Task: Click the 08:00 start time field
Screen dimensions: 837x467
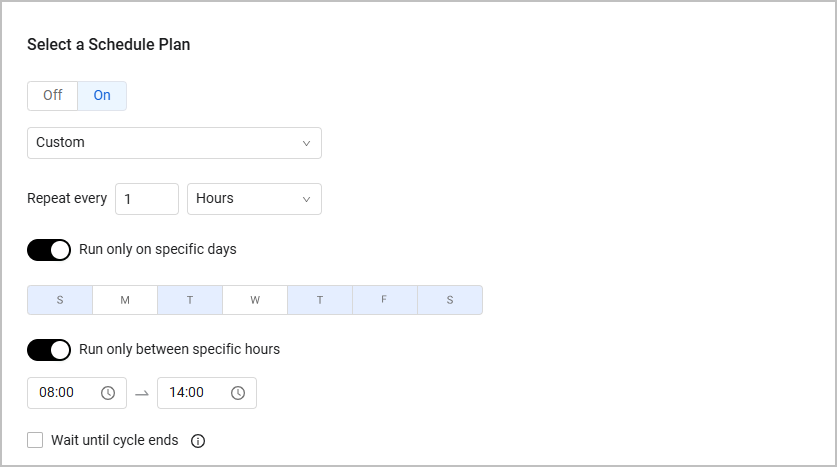Action: (77, 393)
